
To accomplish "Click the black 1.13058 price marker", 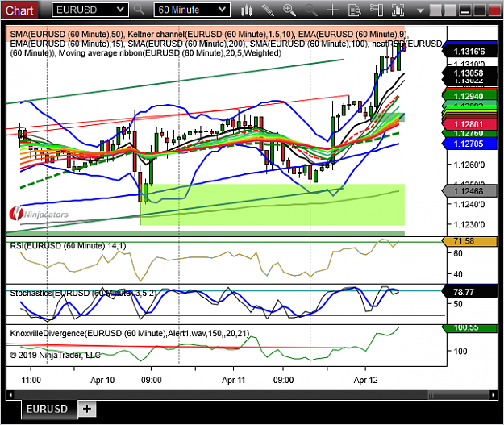I will (x=469, y=73).
